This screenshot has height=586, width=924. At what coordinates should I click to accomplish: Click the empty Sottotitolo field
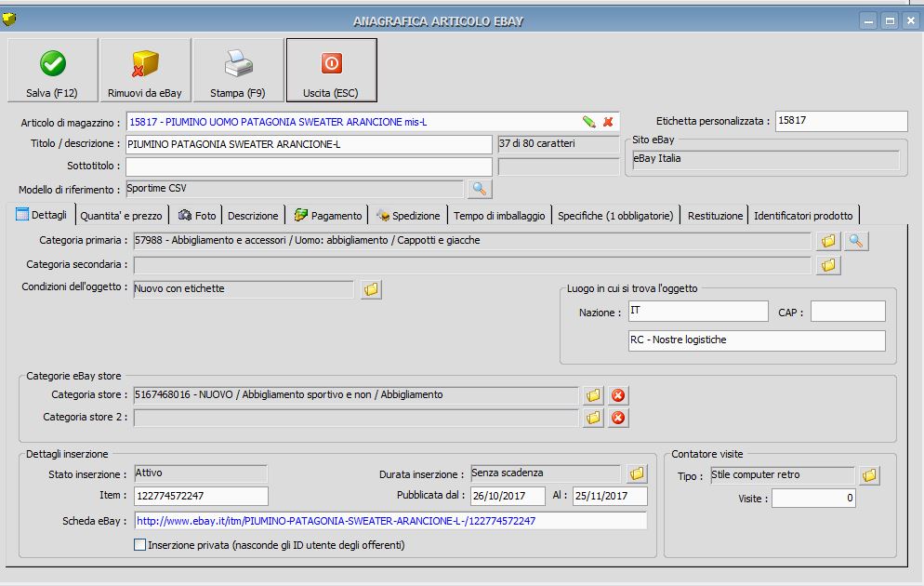pos(309,166)
